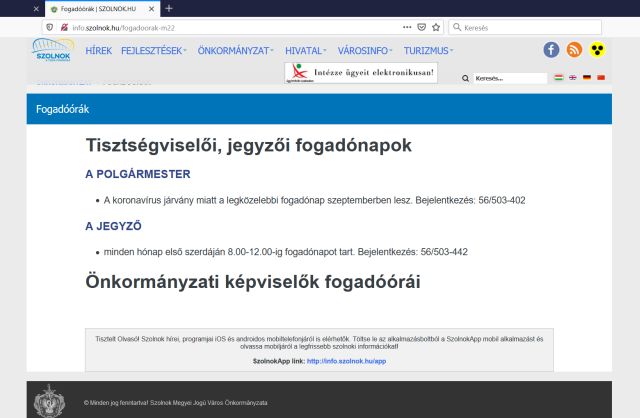Click the orange RSS feed icon

(574, 50)
